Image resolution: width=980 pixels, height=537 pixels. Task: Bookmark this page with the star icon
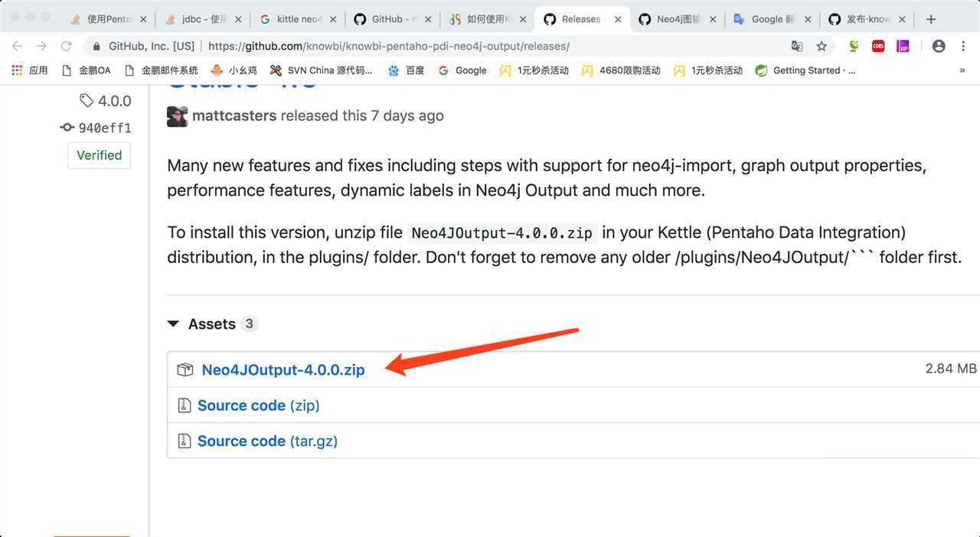822,46
